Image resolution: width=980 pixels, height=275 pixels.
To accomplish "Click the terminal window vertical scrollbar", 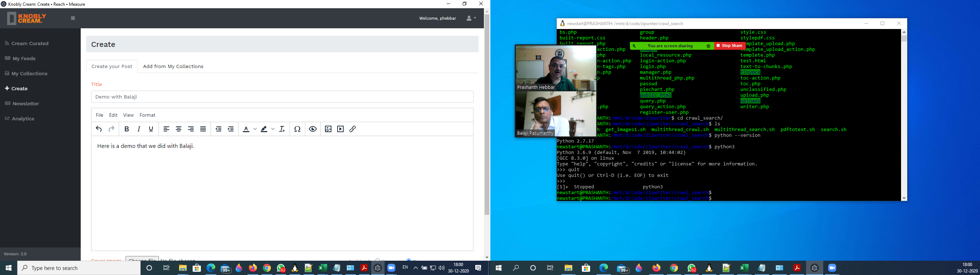I will pos(904,38).
